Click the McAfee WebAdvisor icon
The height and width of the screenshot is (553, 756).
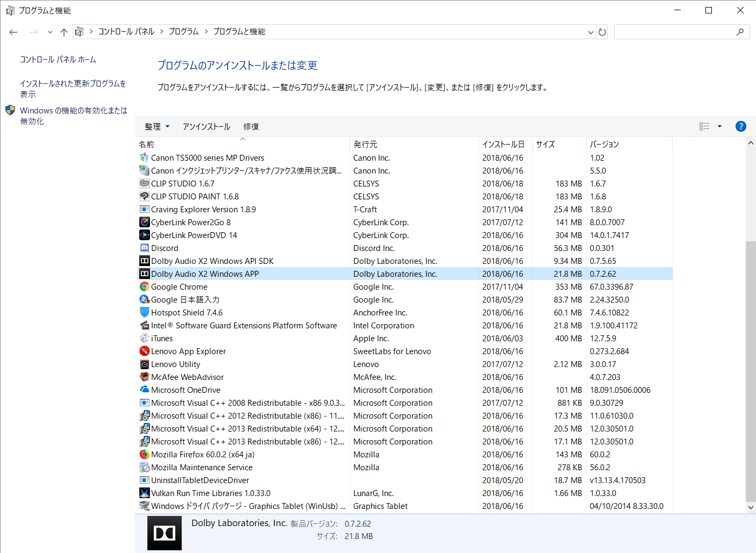pyautogui.click(x=144, y=377)
